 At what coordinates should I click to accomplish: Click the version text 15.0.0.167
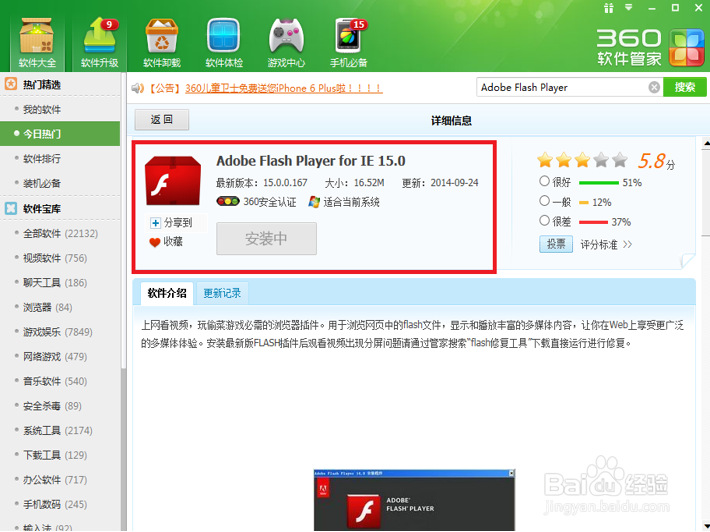(x=285, y=183)
